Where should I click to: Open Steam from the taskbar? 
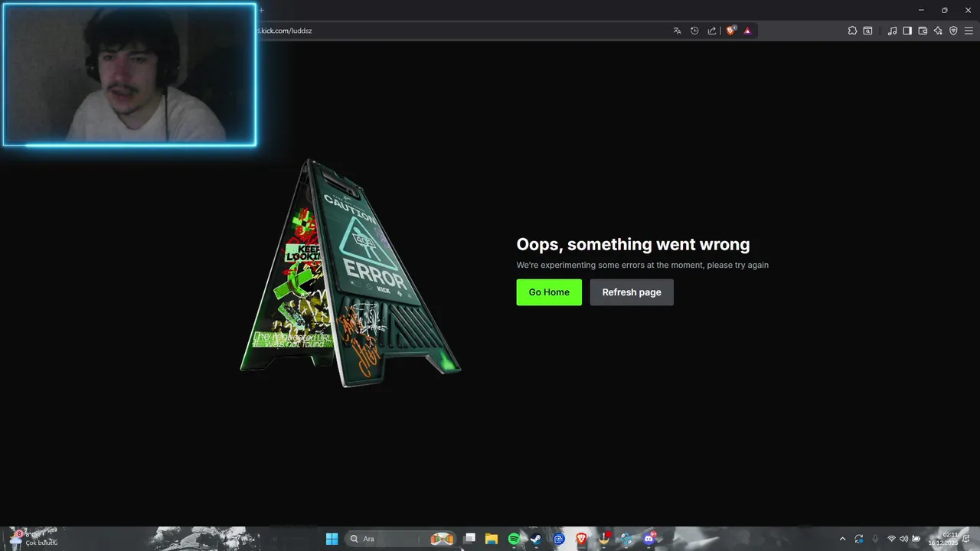point(536,539)
